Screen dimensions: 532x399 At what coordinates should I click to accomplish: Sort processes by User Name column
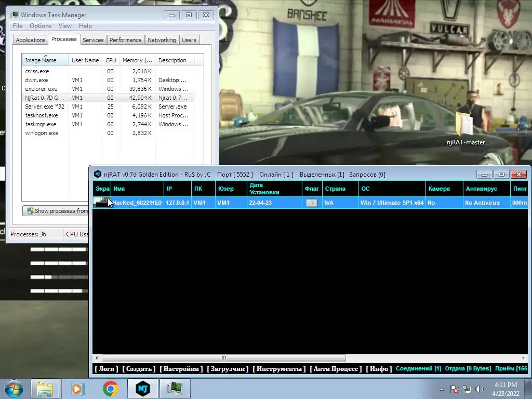tap(86, 60)
